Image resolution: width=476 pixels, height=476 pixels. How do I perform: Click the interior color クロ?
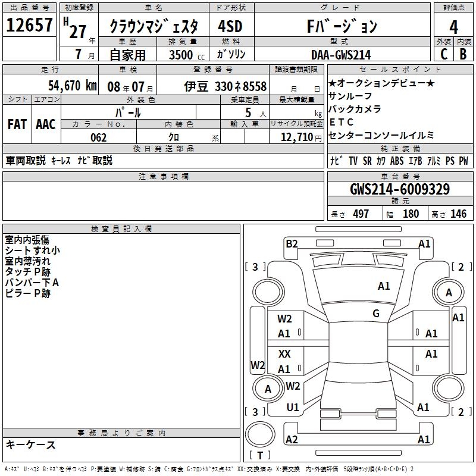[x=174, y=137]
